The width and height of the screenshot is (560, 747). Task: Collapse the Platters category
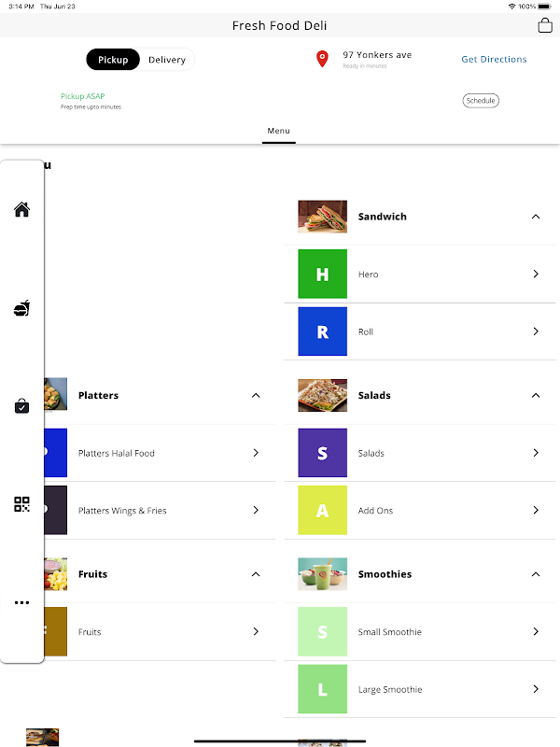256,396
